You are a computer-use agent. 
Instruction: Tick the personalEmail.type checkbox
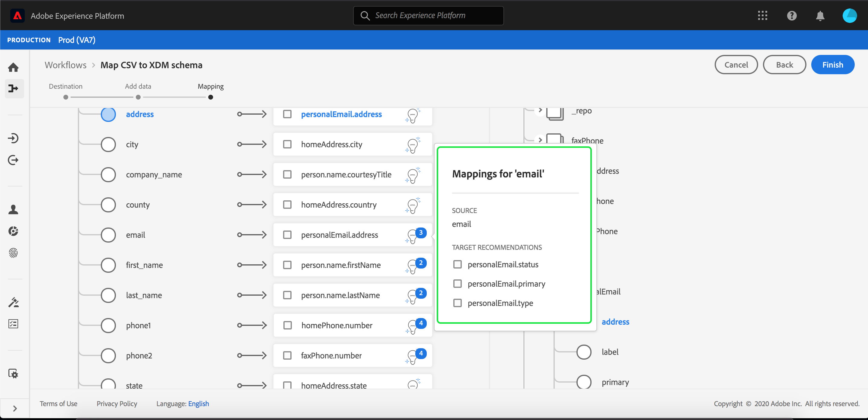pos(457,303)
